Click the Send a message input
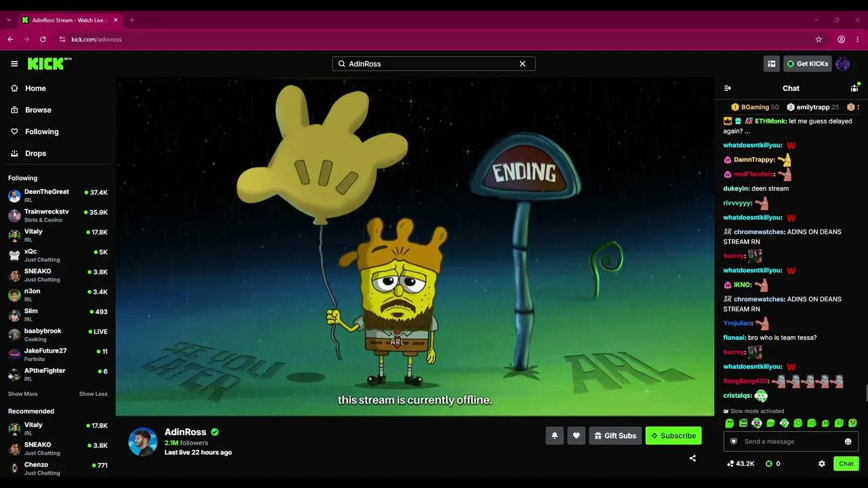 click(791, 441)
